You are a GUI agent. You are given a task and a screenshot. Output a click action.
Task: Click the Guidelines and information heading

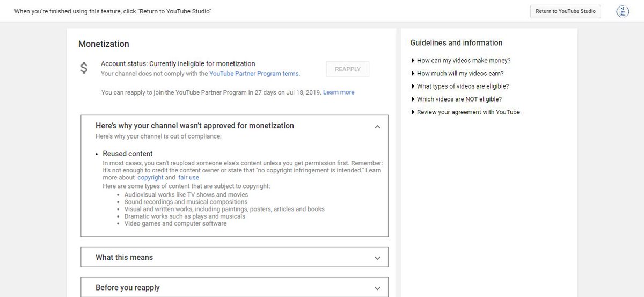pyautogui.click(x=457, y=43)
